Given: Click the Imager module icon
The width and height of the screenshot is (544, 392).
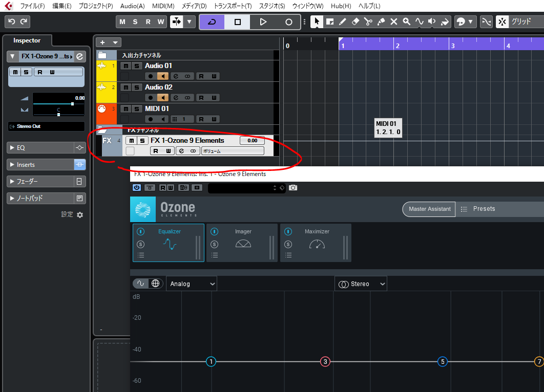Looking at the screenshot, I should point(243,244).
